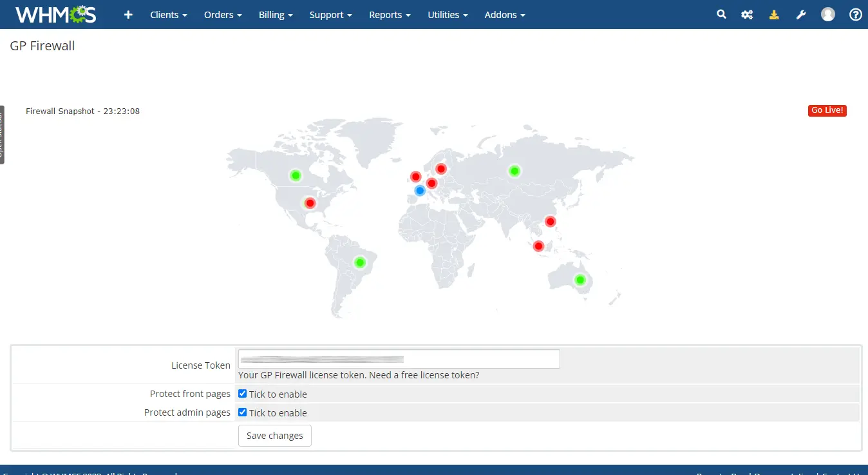The width and height of the screenshot is (868, 475).
Task: Open the plus quick-add menu icon
Action: tap(128, 15)
